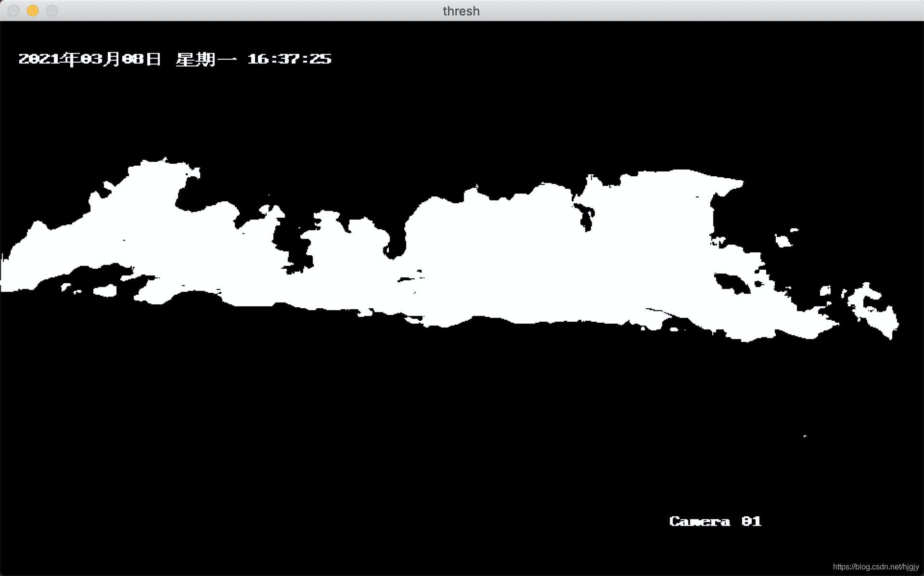
Task: Click the weekday text '星期一'
Action: coord(206,59)
